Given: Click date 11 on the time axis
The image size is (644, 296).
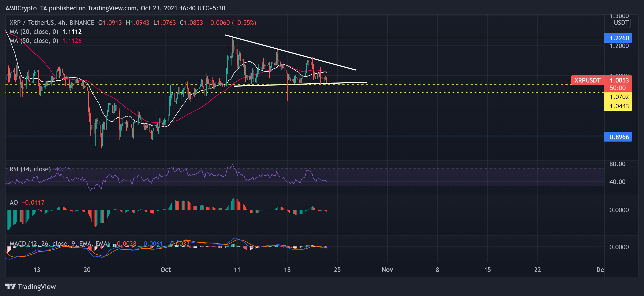Looking at the screenshot, I should (237, 270).
